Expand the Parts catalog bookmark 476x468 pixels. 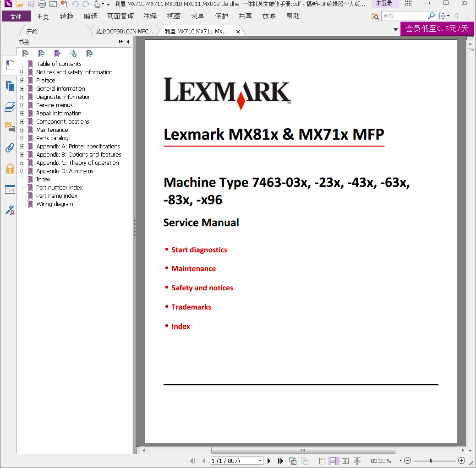(22, 138)
